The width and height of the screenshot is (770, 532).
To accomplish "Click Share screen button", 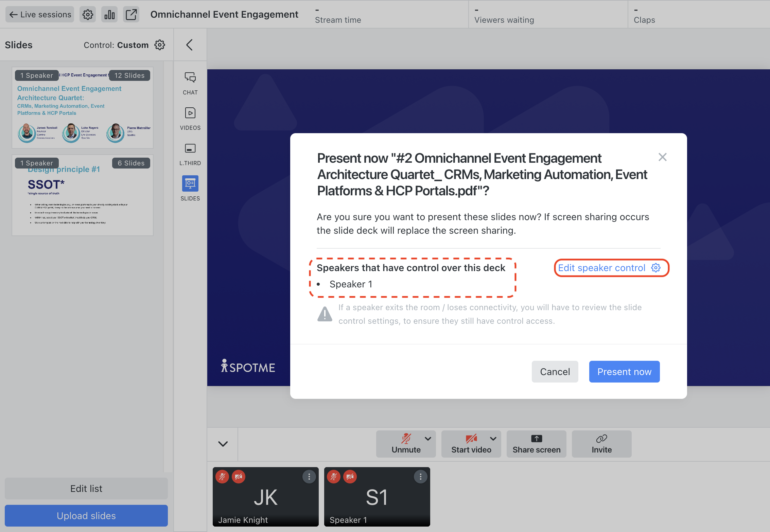I will pos(537,444).
